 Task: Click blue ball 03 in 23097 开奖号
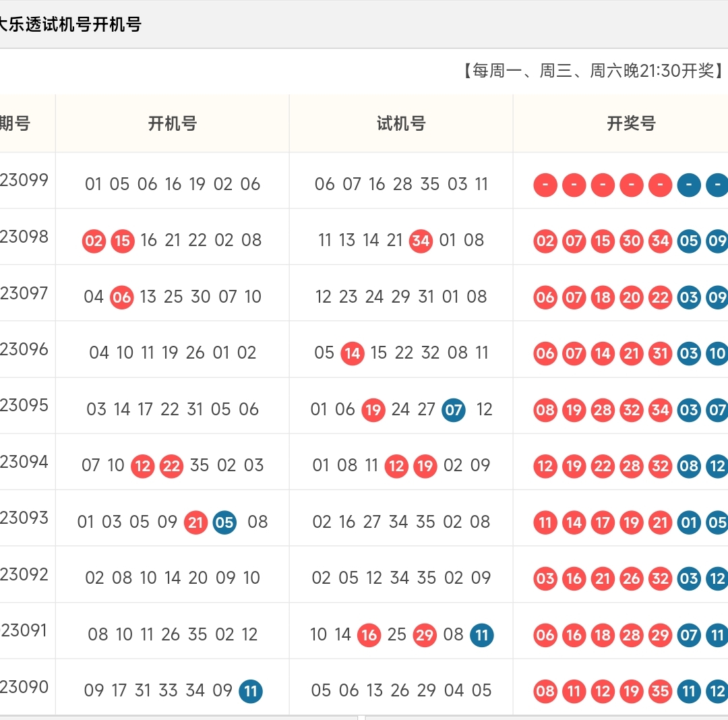(x=689, y=297)
